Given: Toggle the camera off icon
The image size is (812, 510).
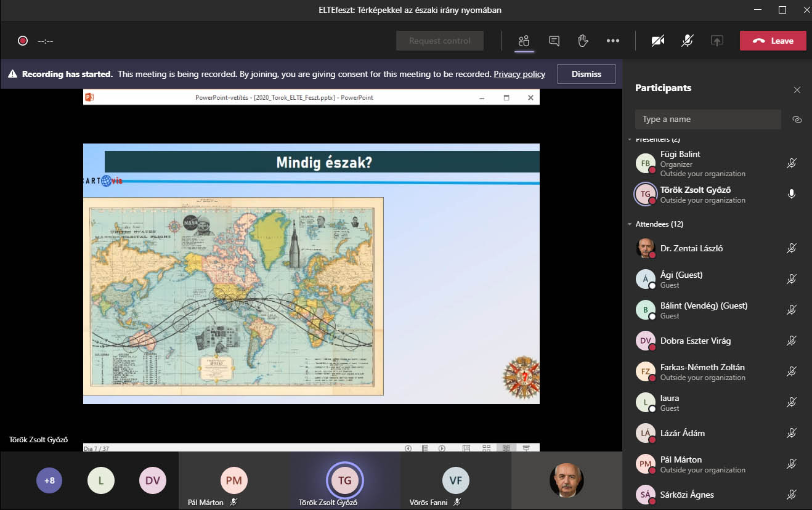Looking at the screenshot, I should tap(658, 41).
